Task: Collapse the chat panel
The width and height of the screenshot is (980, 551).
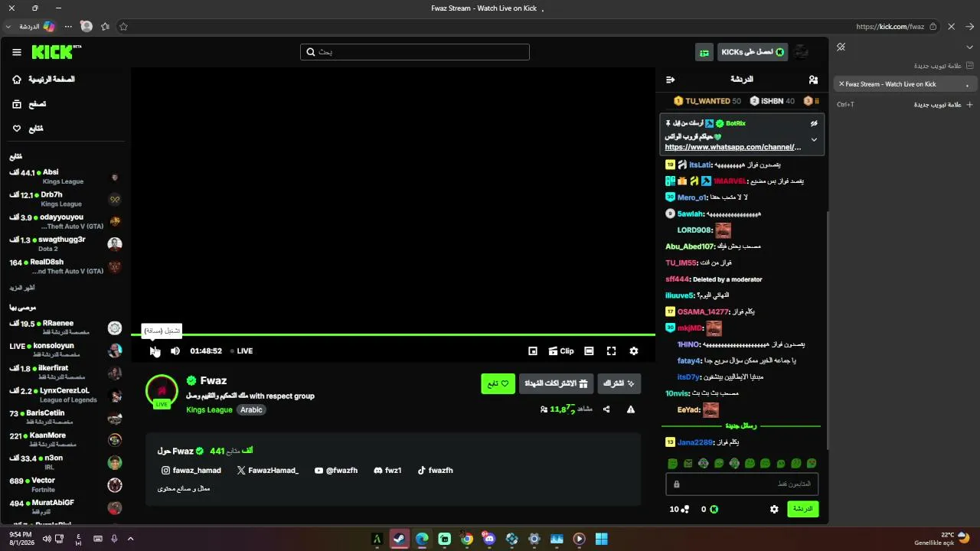Action: [671, 80]
